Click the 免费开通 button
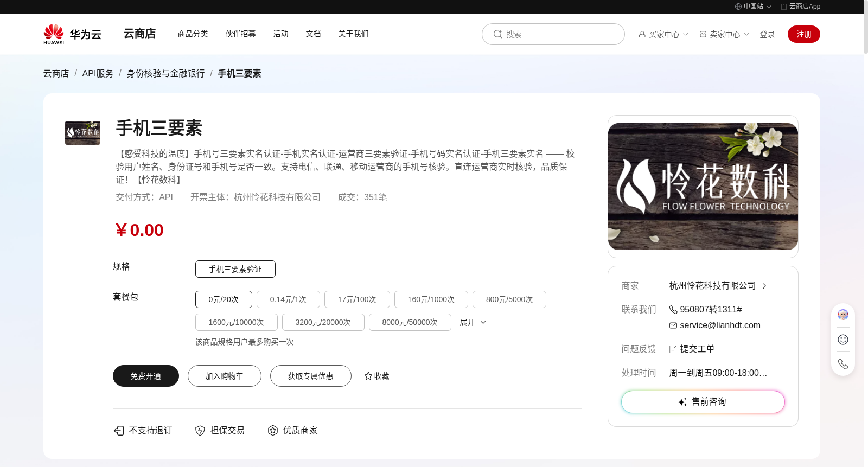 click(146, 376)
